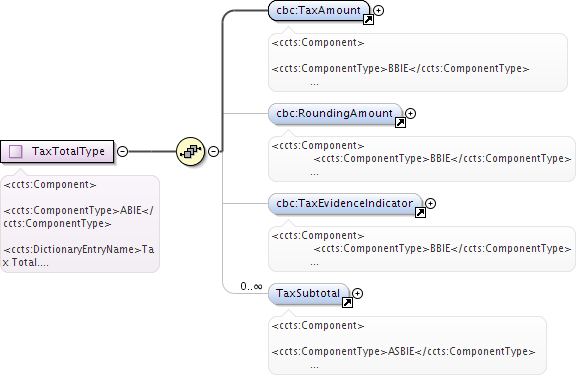The height and width of the screenshot is (378, 583).
Task: Follow the reference arrow on cbc:TaxAmount
Action: point(368,20)
